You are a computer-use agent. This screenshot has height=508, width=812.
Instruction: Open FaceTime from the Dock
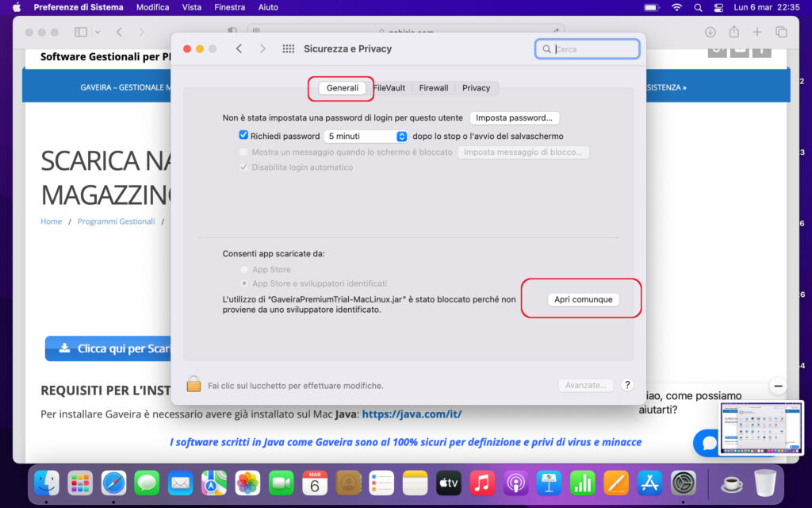[282, 483]
